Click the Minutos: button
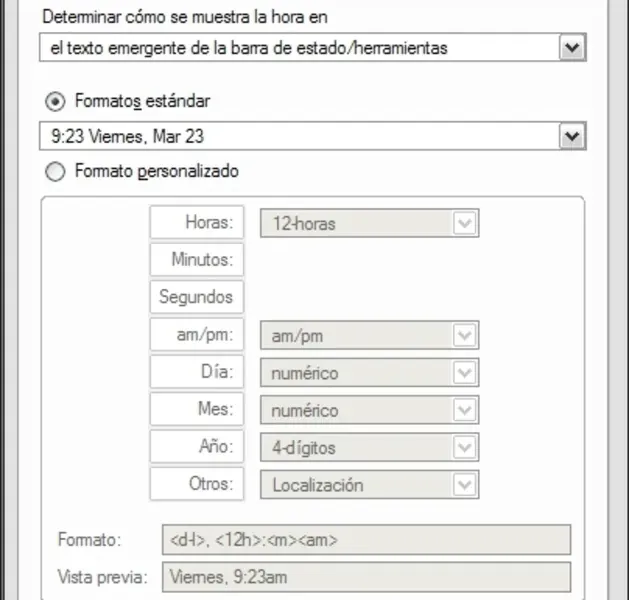The width and height of the screenshot is (629, 600). click(197, 260)
